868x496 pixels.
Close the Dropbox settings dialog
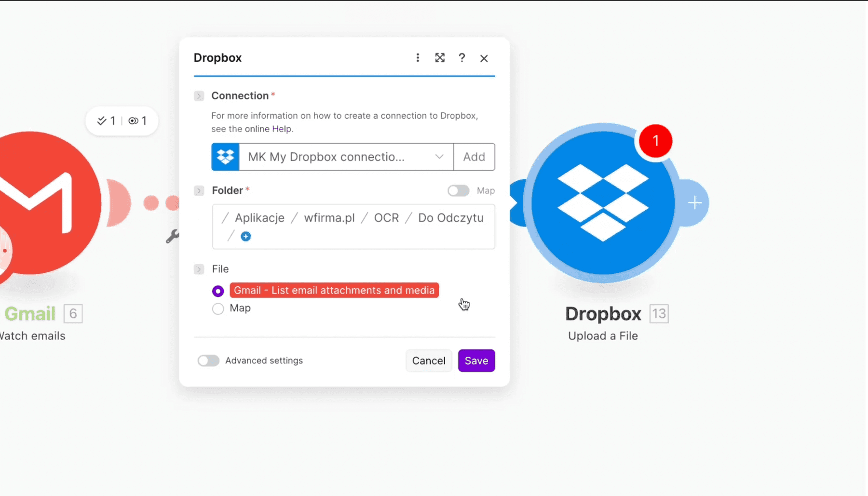(484, 58)
